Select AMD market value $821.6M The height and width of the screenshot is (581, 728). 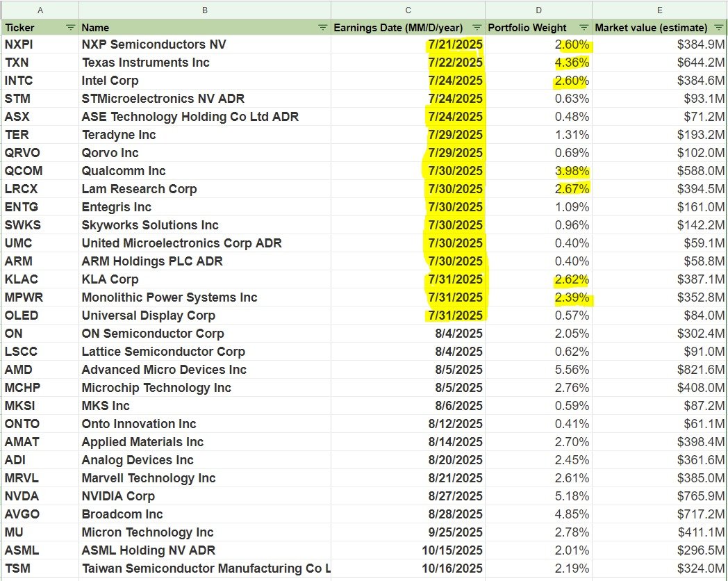pos(659,370)
